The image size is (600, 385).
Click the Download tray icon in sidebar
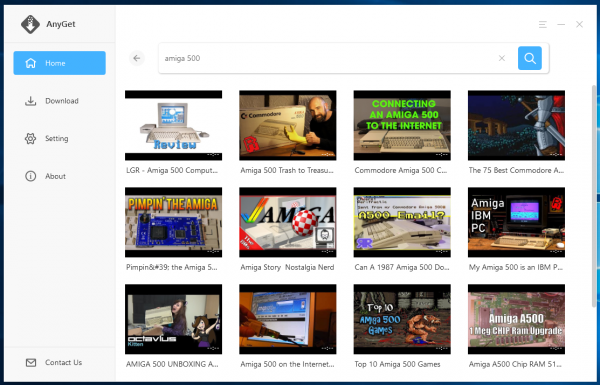point(31,101)
